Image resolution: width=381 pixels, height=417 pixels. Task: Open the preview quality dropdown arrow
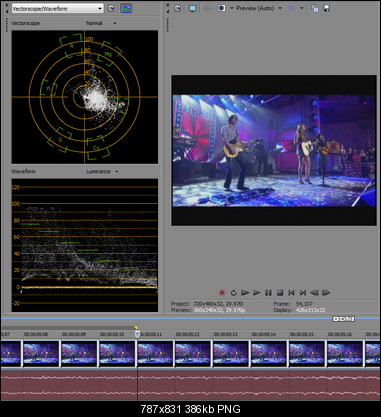click(280, 8)
